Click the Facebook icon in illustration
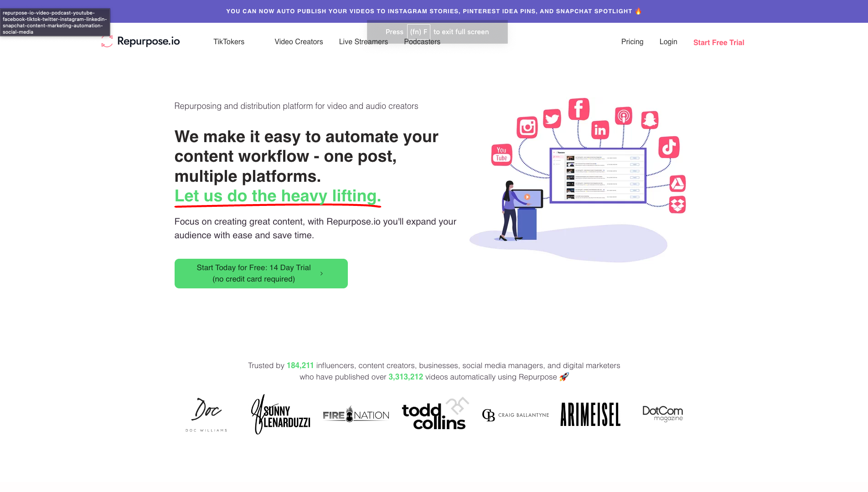This screenshot has height=492, width=868. (x=579, y=109)
